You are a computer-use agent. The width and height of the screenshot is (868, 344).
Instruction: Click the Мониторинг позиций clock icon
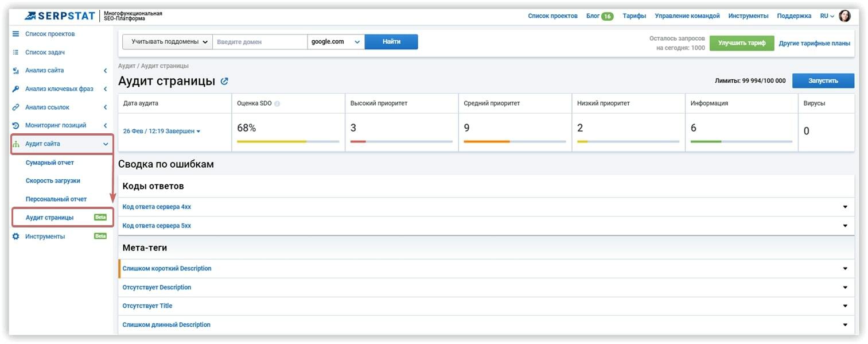[16, 125]
